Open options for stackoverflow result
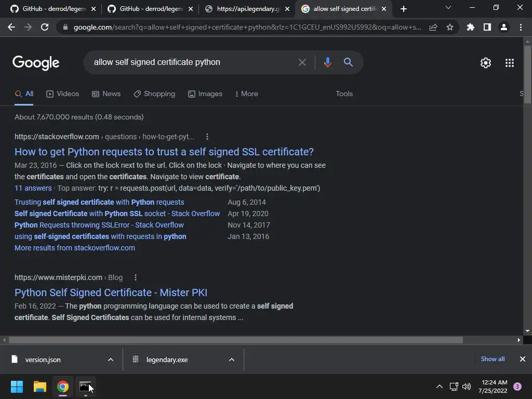This screenshot has width=532, height=399. 207,137
